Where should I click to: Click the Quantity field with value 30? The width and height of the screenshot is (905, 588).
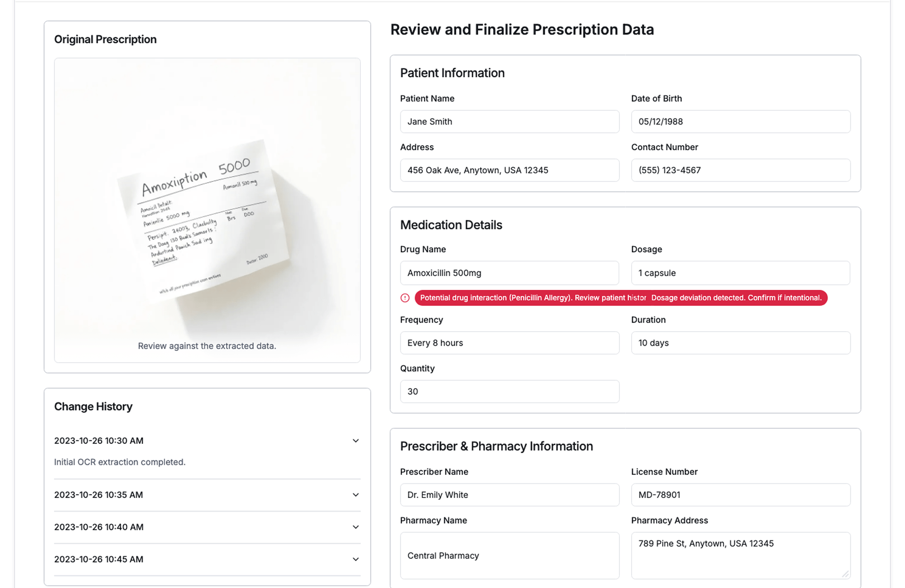pos(509,392)
